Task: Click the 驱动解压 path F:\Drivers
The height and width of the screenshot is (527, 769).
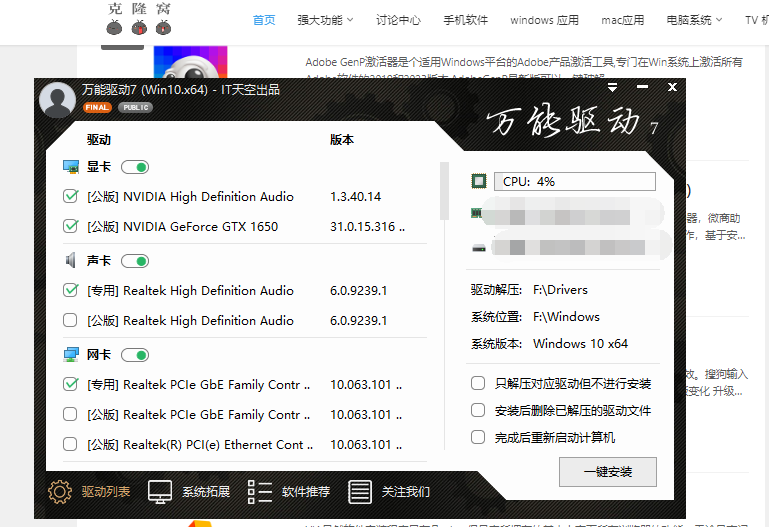Action: point(560,290)
